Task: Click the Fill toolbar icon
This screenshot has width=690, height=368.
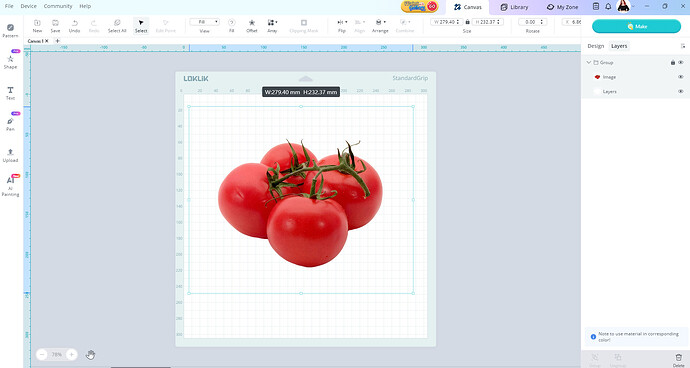Action: [x=231, y=26]
